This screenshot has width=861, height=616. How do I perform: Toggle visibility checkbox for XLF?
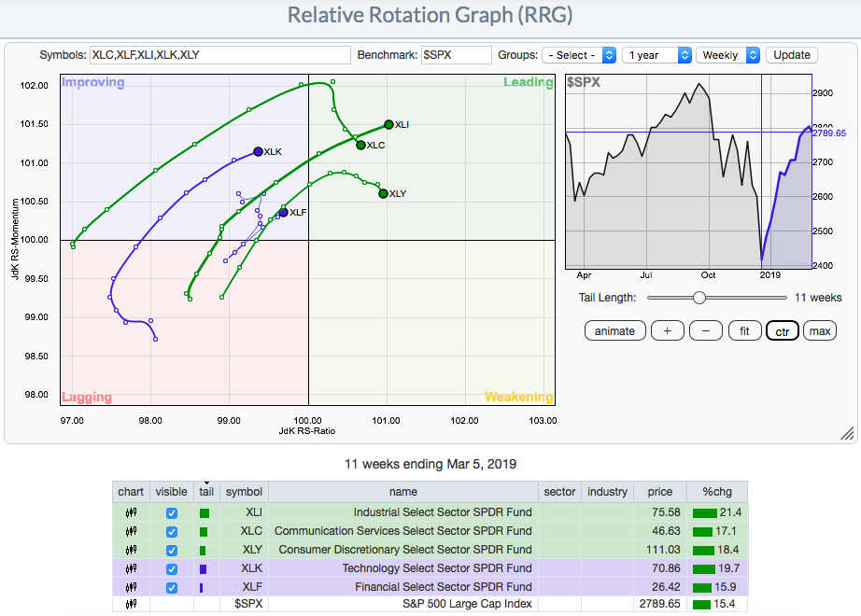pyautogui.click(x=171, y=587)
